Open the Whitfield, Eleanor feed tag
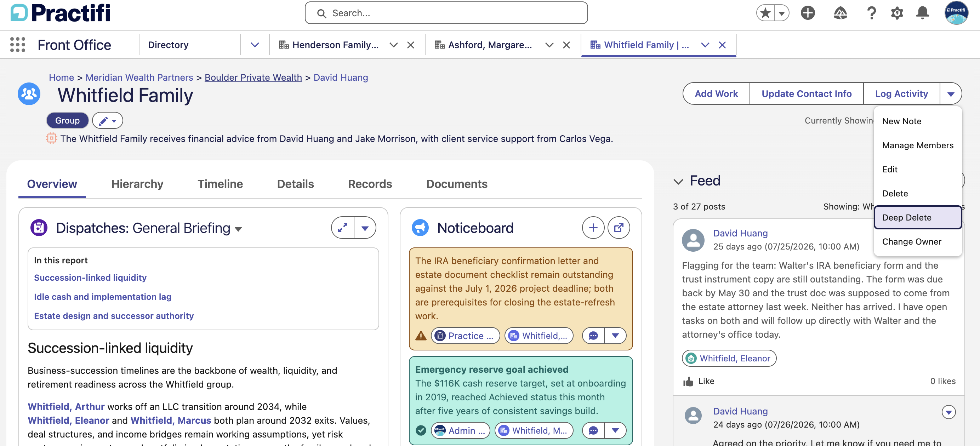The width and height of the screenshot is (980, 446). pos(729,359)
